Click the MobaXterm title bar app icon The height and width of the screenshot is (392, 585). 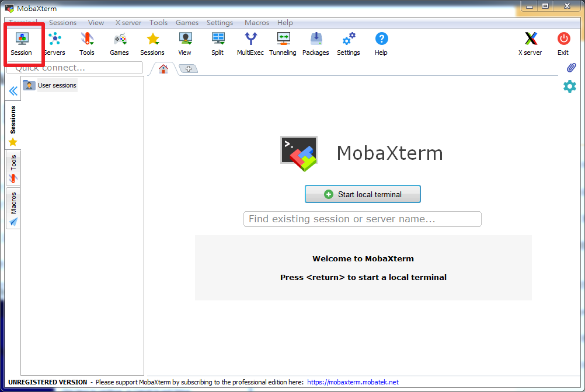pyautogui.click(x=9, y=8)
